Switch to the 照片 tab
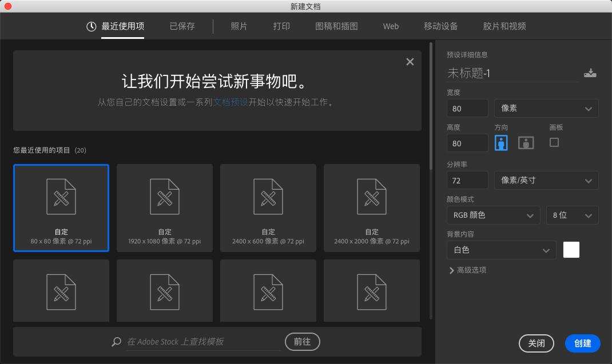This screenshot has width=612, height=364. coord(239,26)
